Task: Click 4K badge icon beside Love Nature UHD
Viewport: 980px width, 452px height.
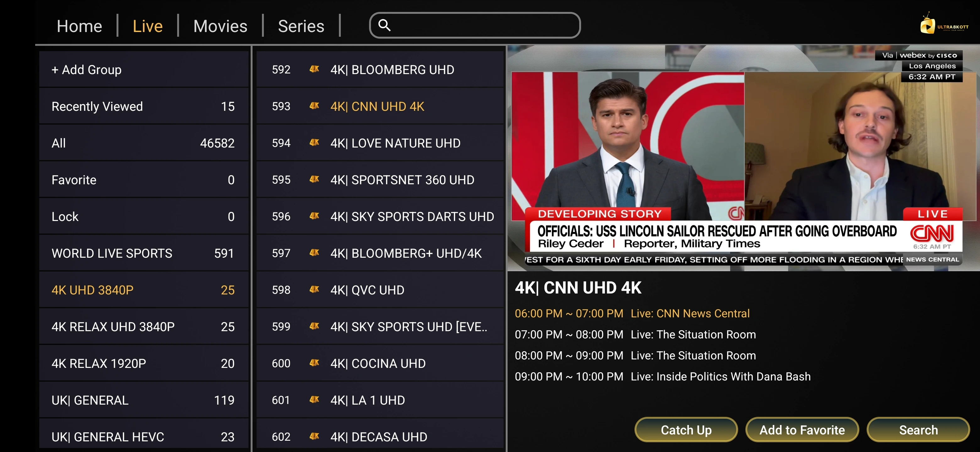Action: coord(314,143)
